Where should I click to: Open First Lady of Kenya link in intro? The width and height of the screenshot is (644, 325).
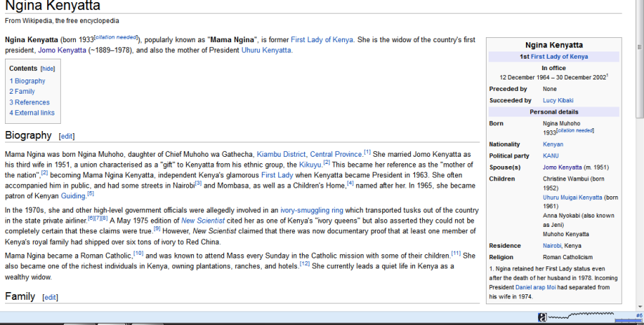321,40
